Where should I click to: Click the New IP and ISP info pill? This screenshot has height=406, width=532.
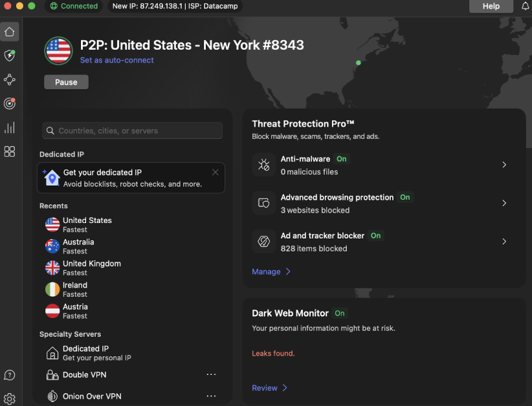pos(175,6)
